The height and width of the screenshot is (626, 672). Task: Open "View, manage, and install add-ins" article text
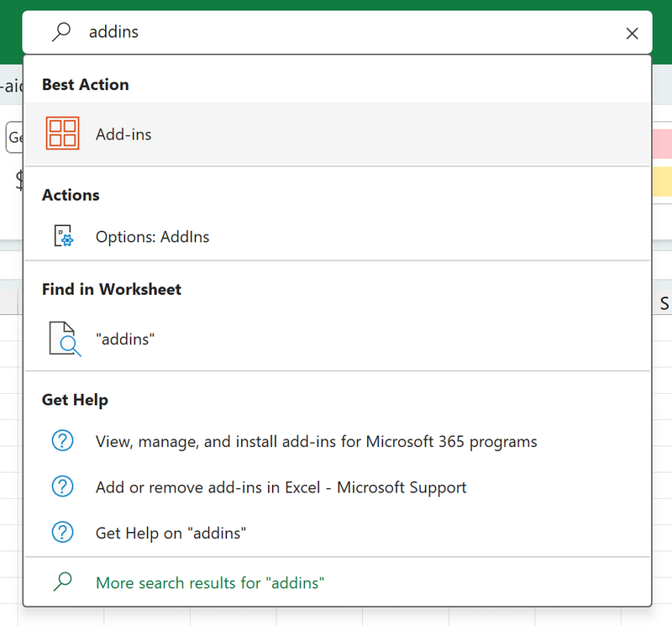[x=316, y=441]
